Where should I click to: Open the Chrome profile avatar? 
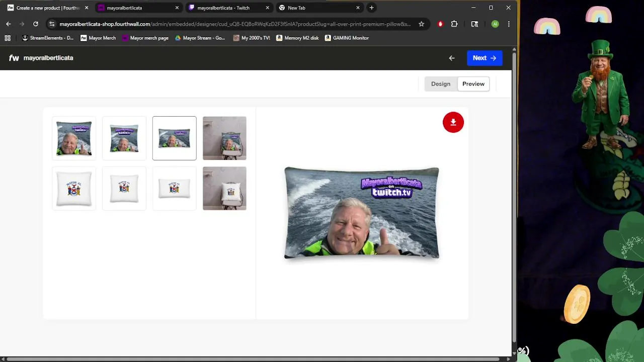click(495, 24)
